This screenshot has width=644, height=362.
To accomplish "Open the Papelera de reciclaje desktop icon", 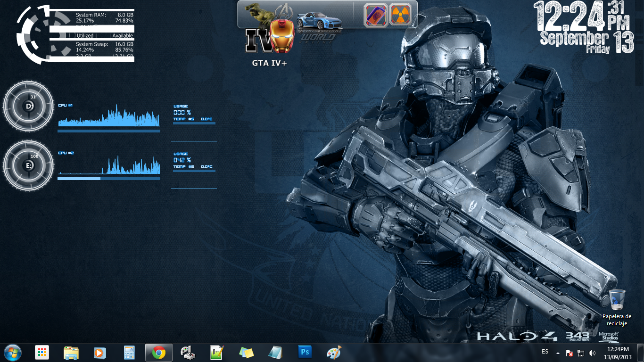I will (x=617, y=307).
